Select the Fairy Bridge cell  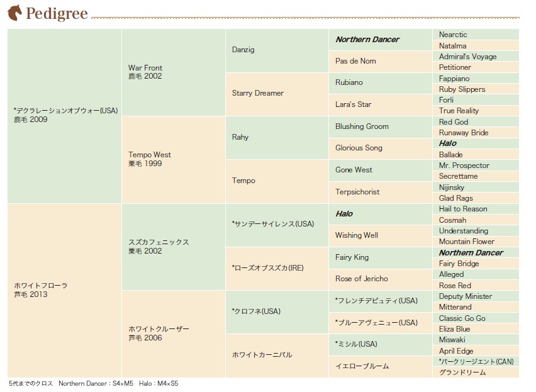[476, 263]
